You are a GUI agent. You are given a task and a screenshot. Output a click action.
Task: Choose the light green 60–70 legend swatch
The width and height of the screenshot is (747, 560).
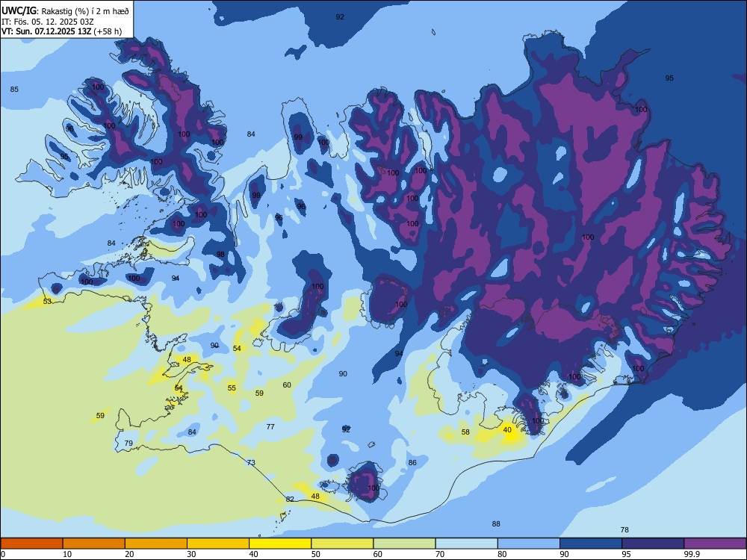tap(404, 544)
